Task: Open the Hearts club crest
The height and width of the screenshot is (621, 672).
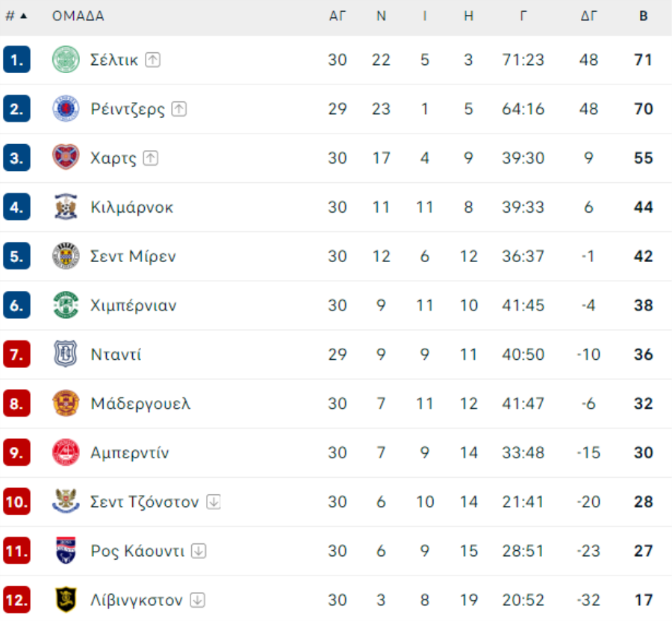Action: pyautogui.click(x=66, y=157)
